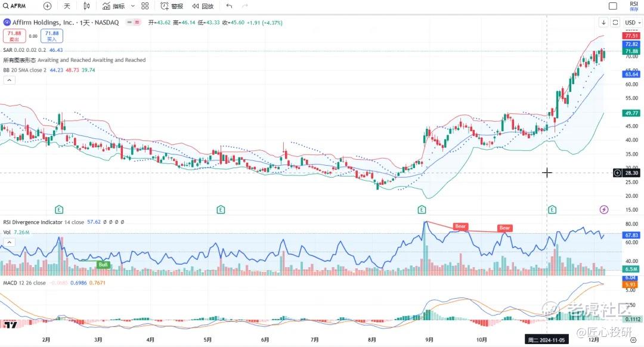Collapse the RSI pane legend chevron
This screenshot has width=644, height=347.
9,242
